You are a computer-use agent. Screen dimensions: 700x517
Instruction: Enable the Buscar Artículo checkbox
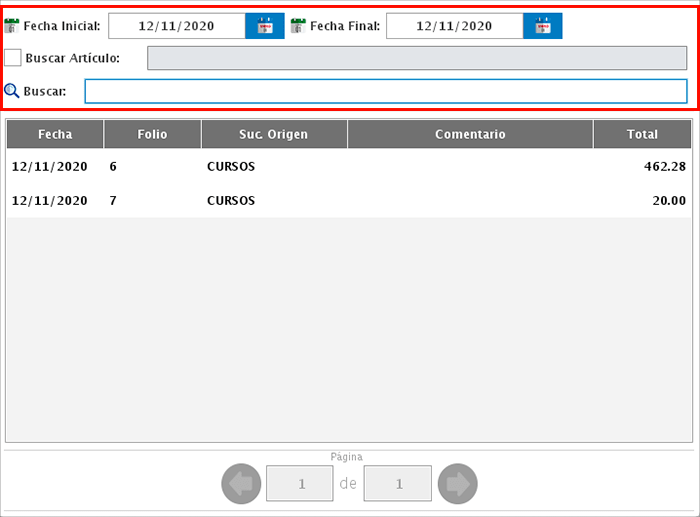pos(13,58)
